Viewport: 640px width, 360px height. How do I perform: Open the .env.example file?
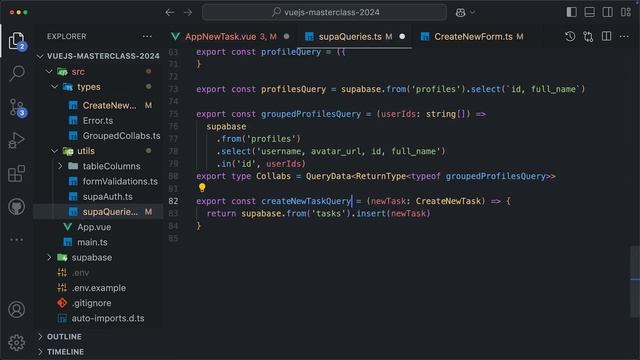coord(98,288)
